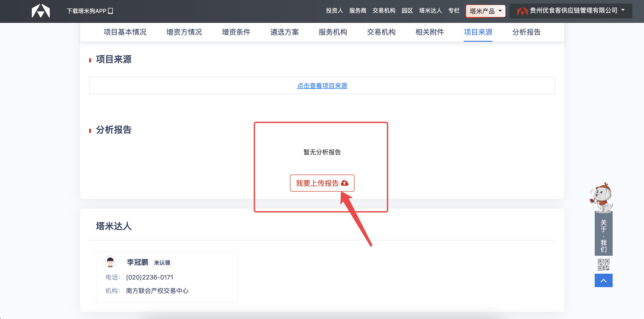Click the 塔米达人 section heading
The height and width of the screenshot is (319, 644).
114,226
